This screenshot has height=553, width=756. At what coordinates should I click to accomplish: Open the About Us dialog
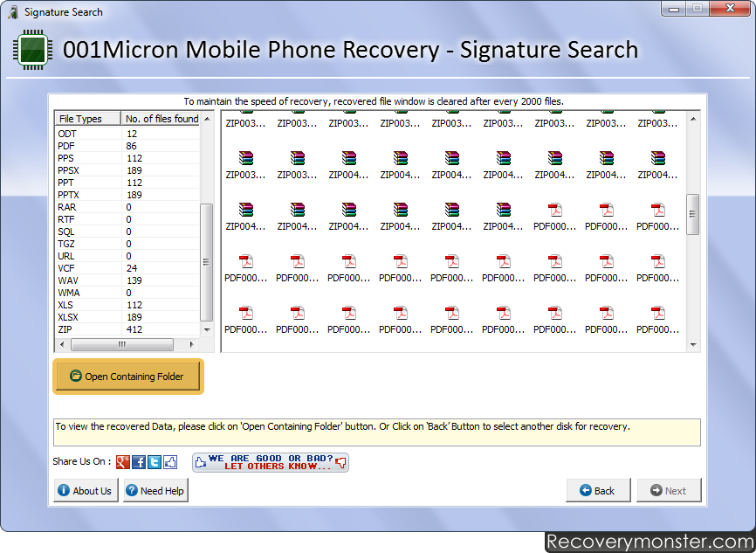coord(86,491)
